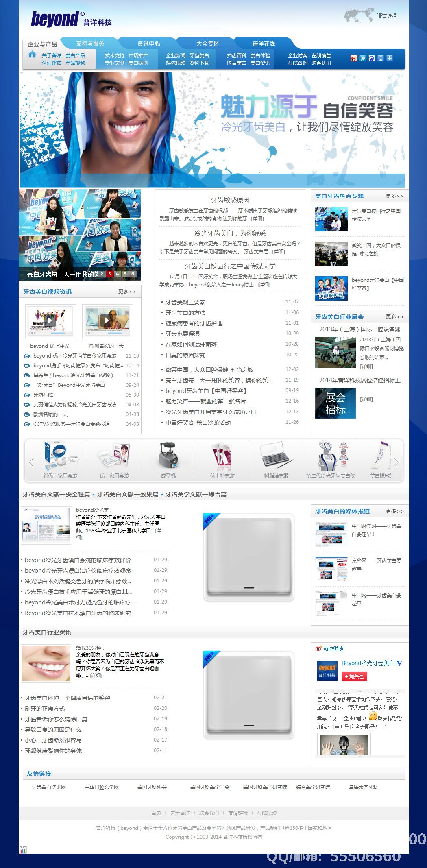Click video icon beside 'CCTV为您服务'
The width and height of the screenshot is (427, 868).
[x=27, y=424]
